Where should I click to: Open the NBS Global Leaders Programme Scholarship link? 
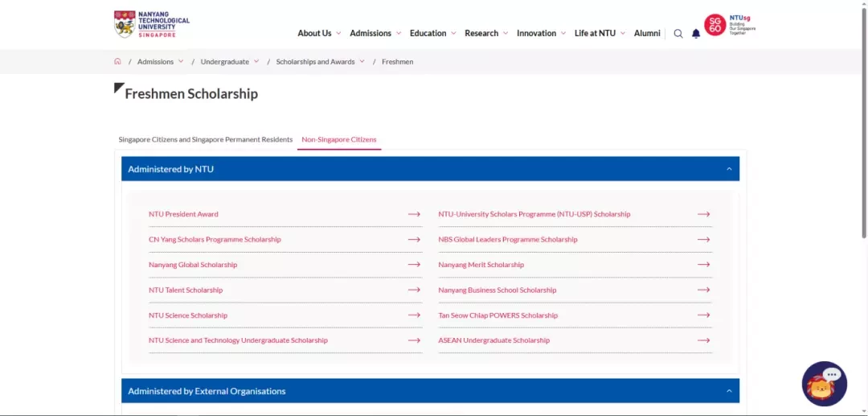[x=508, y=239]
